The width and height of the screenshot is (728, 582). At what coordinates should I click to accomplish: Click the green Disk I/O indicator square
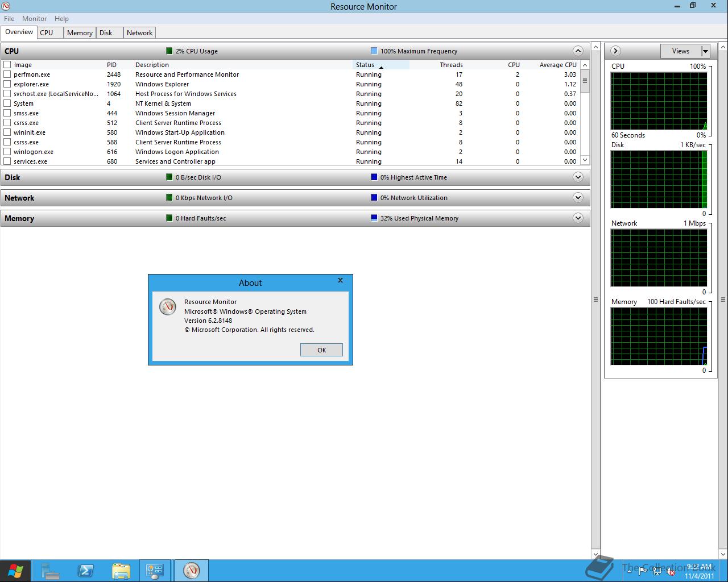[x=169, y=177]
